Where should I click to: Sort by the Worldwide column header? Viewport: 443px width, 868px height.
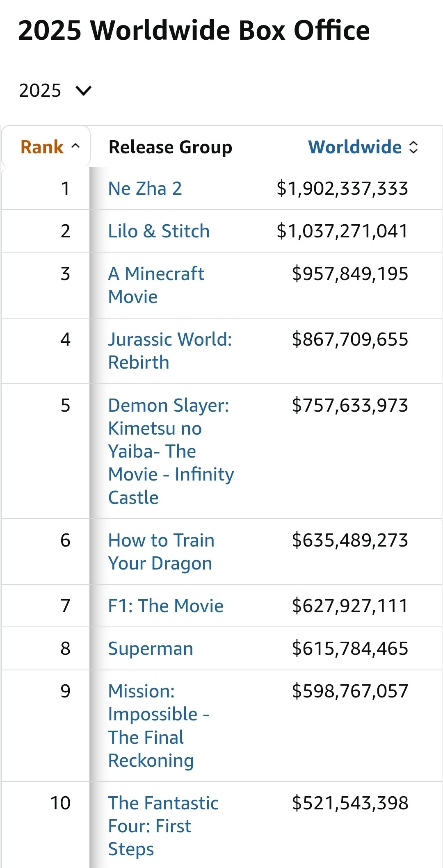(355, 147)
